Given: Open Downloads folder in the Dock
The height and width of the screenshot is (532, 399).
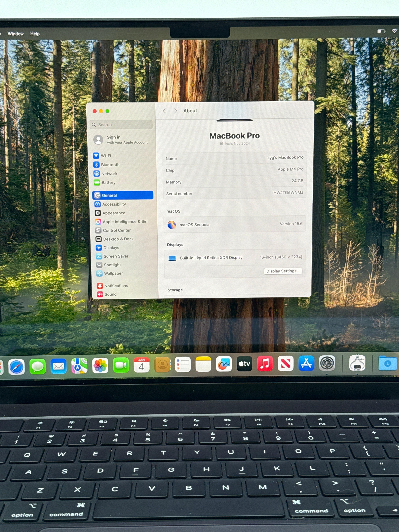Looking at the screenshot, I should point(388,363).
